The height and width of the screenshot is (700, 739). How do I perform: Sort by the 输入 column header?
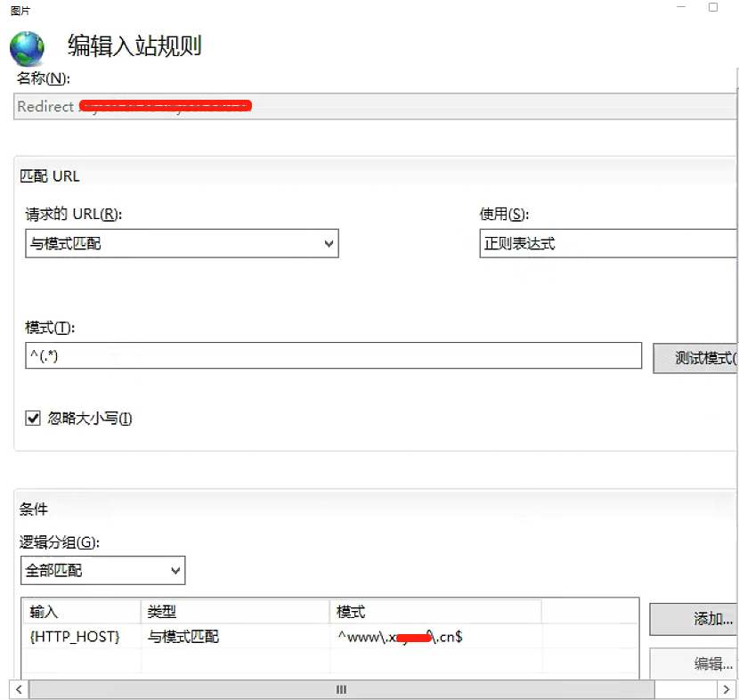click(84, 612)
